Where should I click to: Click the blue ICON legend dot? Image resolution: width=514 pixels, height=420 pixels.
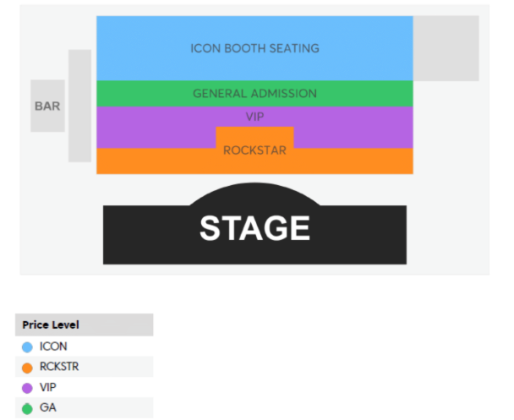pos(27,346)
